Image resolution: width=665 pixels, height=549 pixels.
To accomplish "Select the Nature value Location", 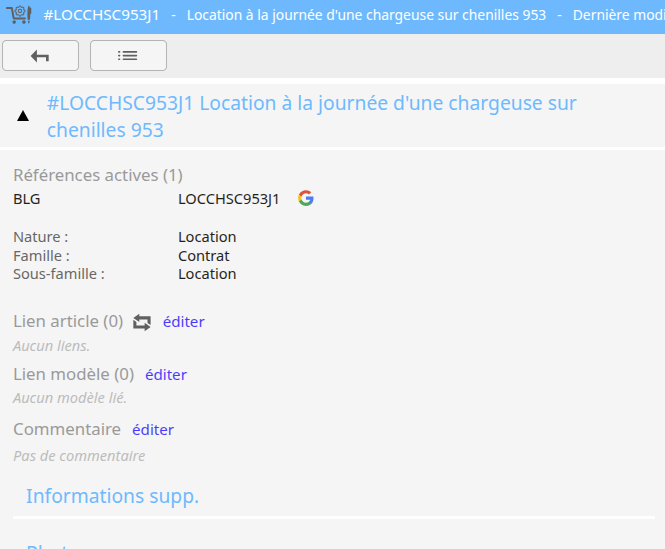I will [x=207, y=237].
